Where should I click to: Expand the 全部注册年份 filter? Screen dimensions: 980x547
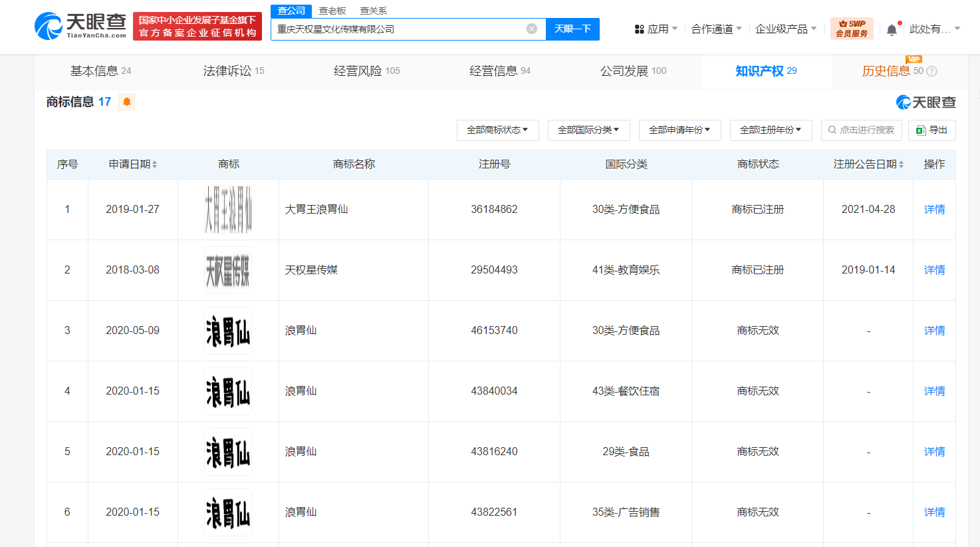click(x=771, y=130)
